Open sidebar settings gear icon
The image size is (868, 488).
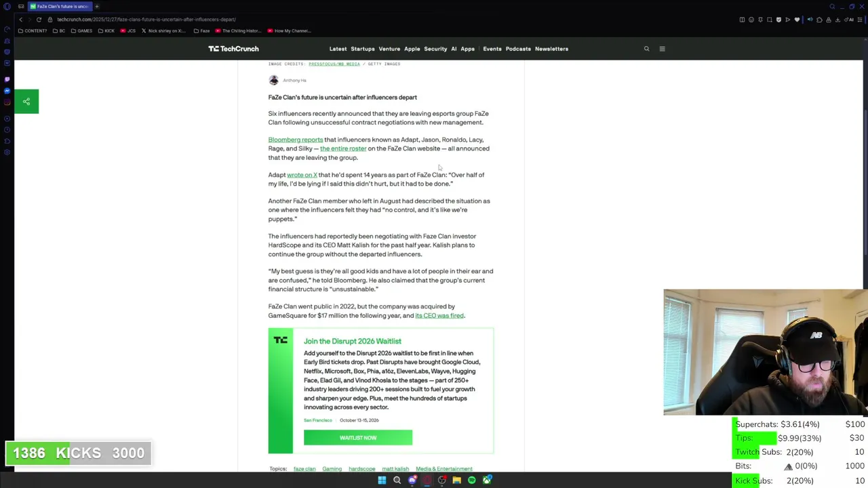(x=7, y=152)
